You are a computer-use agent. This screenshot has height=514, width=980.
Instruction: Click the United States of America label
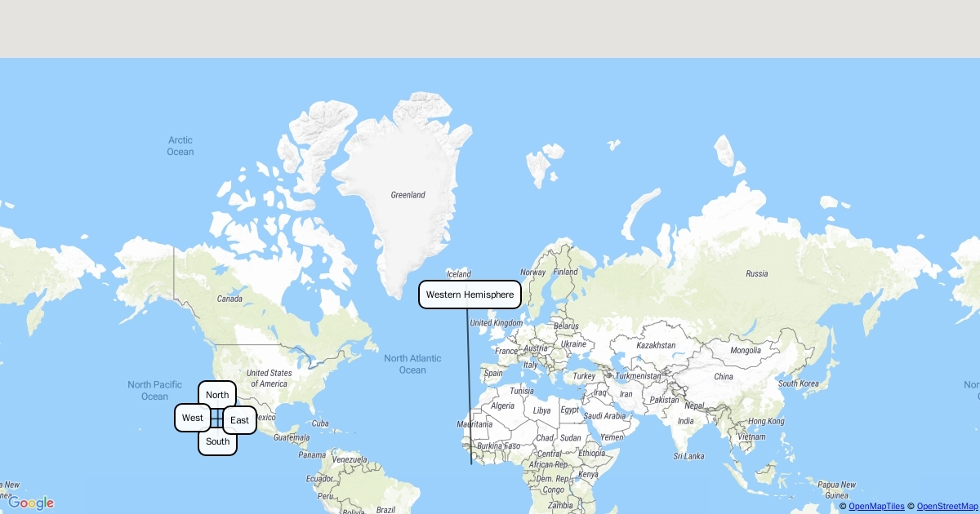[269, 379]
